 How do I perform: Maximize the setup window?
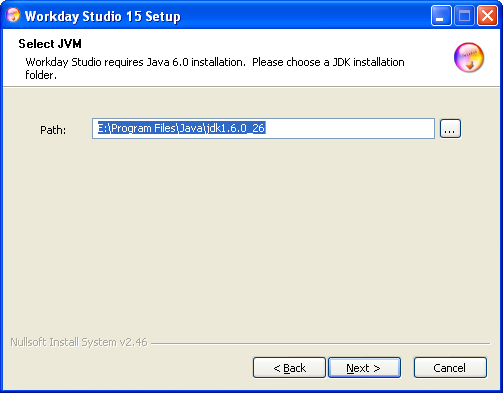pyautogui.click(x=464, y=15)
